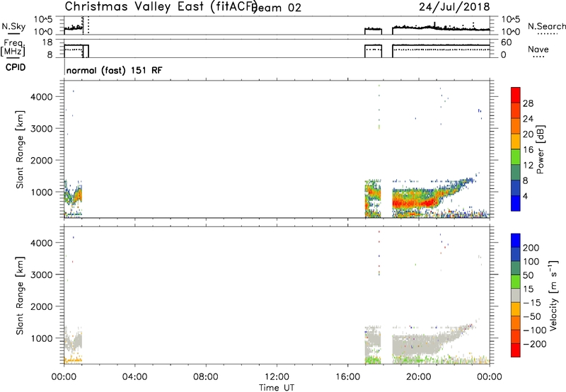Click the '24' label on Power color bar
566x392 pixels.
coord(528,119)
